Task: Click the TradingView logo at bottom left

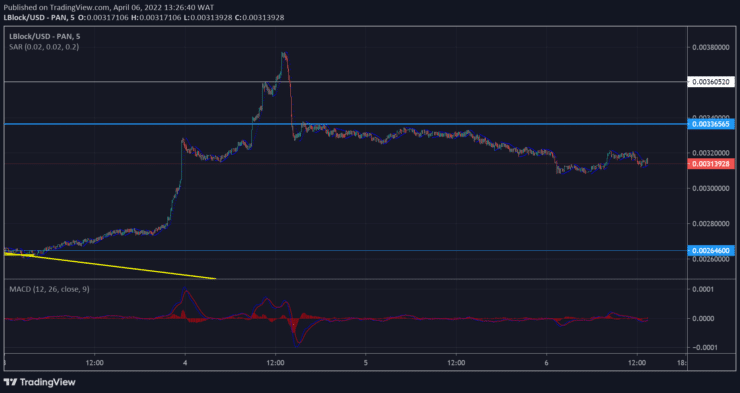Action: click(40, 382)
